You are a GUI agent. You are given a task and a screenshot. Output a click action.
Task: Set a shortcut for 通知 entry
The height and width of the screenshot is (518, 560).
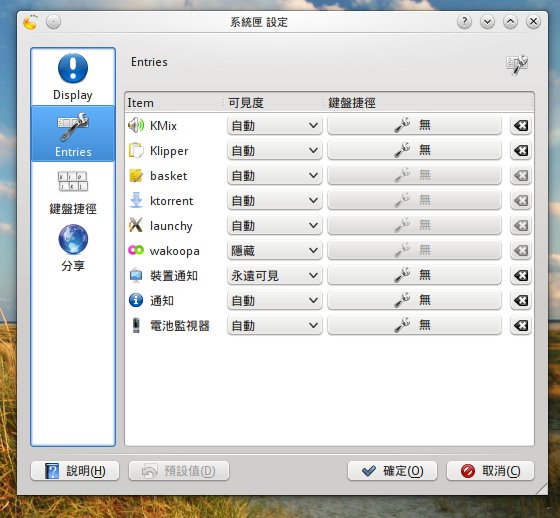[x=414, y=300]
